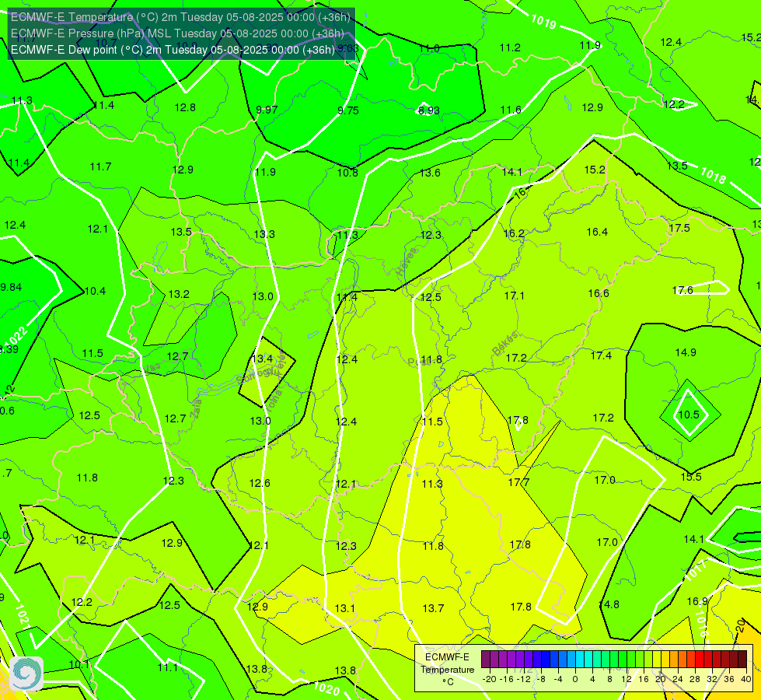Click the 10.5 value inside diamond contour
Screen dimensions: 761x700
click(x=689, y=415)
